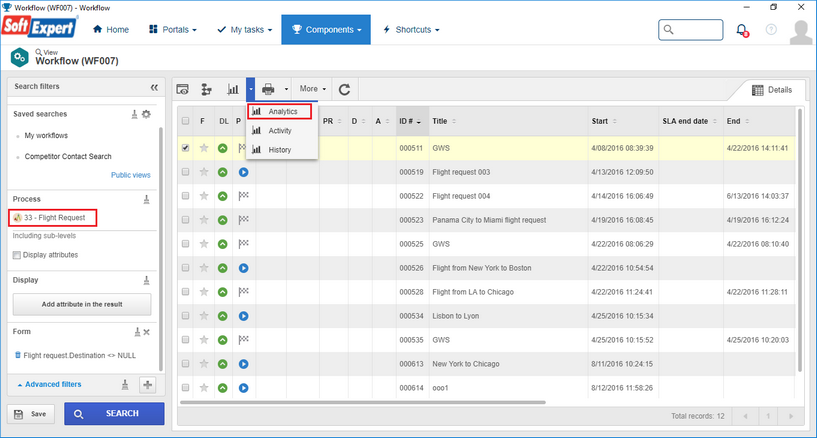817x438 pixels.
Task: Clear Advanced filters broom icon
Action: pyautogui.click(x=125, y=385)
